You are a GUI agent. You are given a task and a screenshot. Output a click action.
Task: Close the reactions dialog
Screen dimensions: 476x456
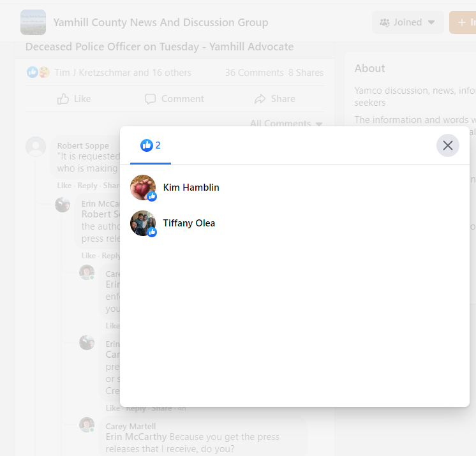click(448, 145)
